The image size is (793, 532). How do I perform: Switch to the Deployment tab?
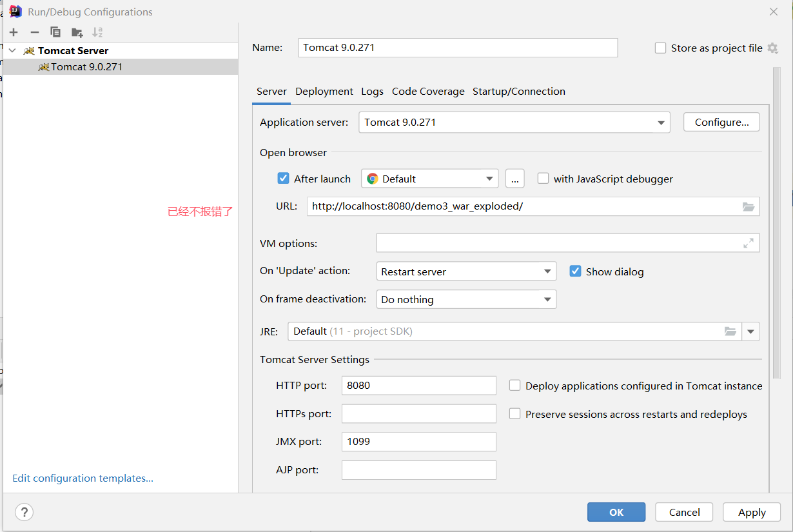[324, 92]
